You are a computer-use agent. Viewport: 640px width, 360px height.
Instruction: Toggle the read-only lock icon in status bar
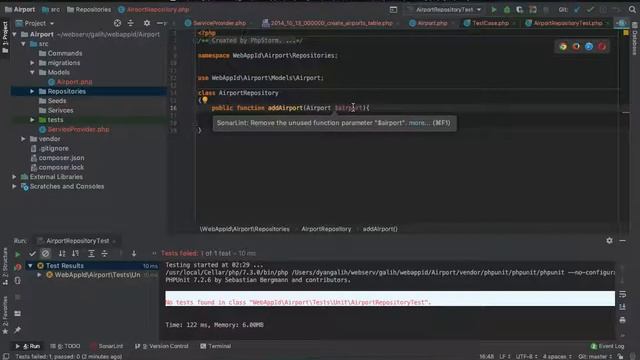(620, 356)
